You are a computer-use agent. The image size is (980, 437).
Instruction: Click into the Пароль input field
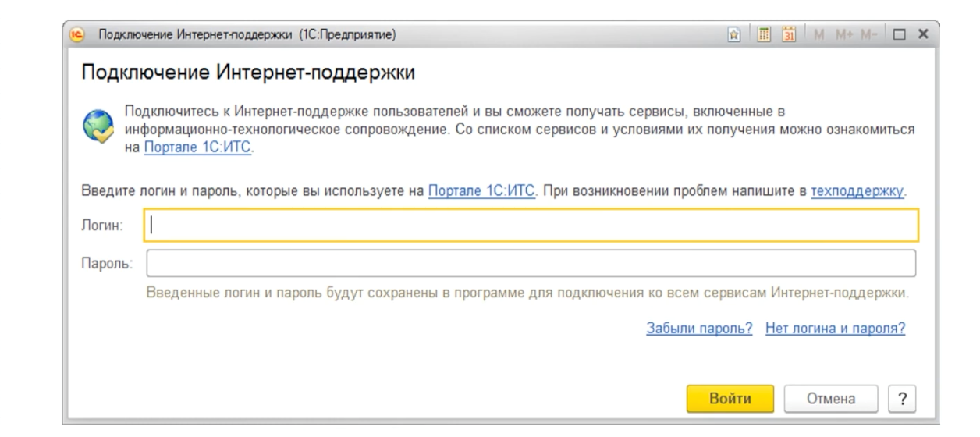(x=531, y=263)
